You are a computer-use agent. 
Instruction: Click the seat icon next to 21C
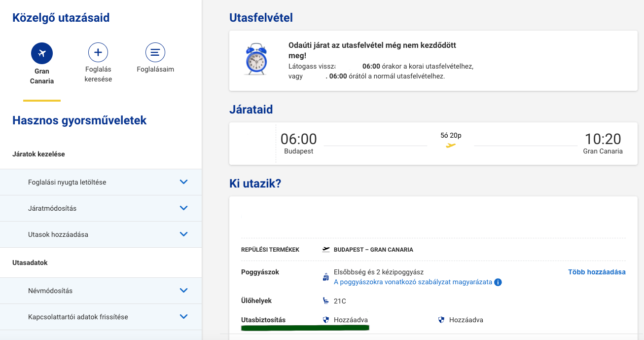click(x=325, y=301)
